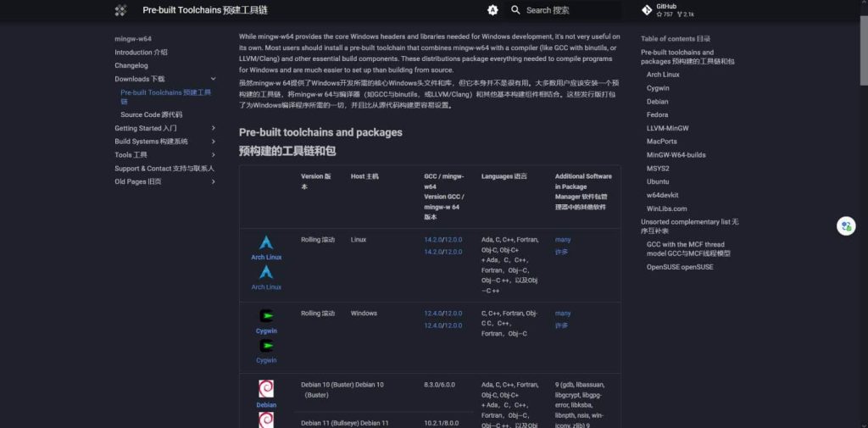Image resolution: width=868 pixels, height=428 pixels.
Task: Toggle the light/dark color theme
Action: 492,10
